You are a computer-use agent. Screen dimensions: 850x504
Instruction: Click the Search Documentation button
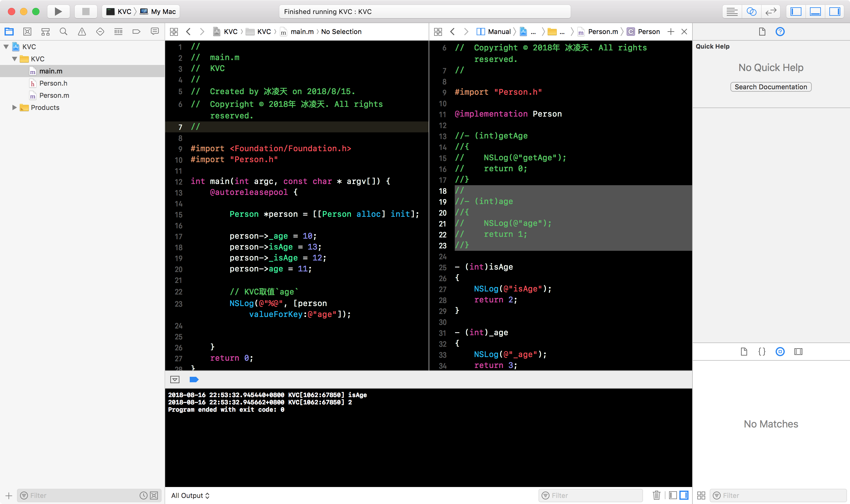click(x=770, y=87)
